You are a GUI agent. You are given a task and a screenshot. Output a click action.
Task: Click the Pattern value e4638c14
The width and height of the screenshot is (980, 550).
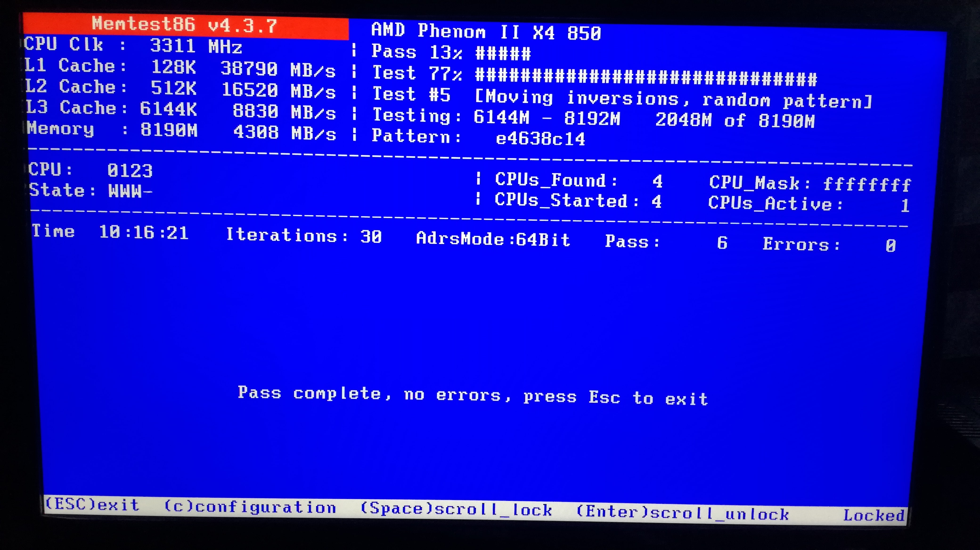540,139
